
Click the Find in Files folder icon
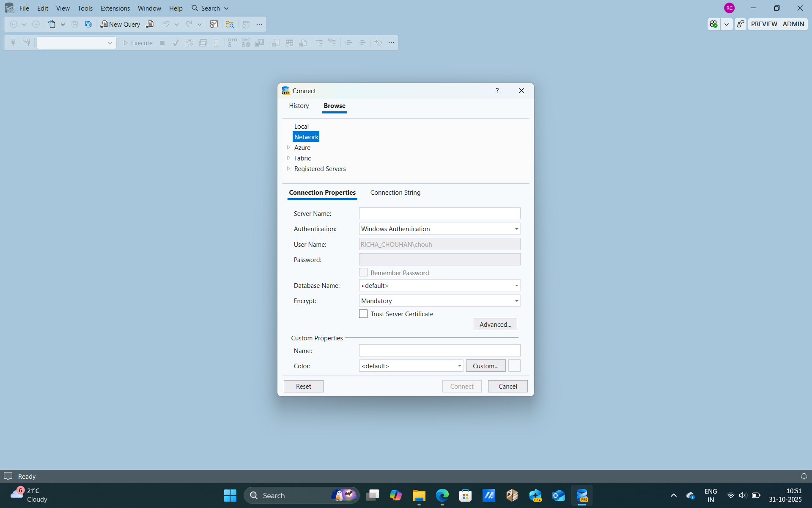point(230,24)
